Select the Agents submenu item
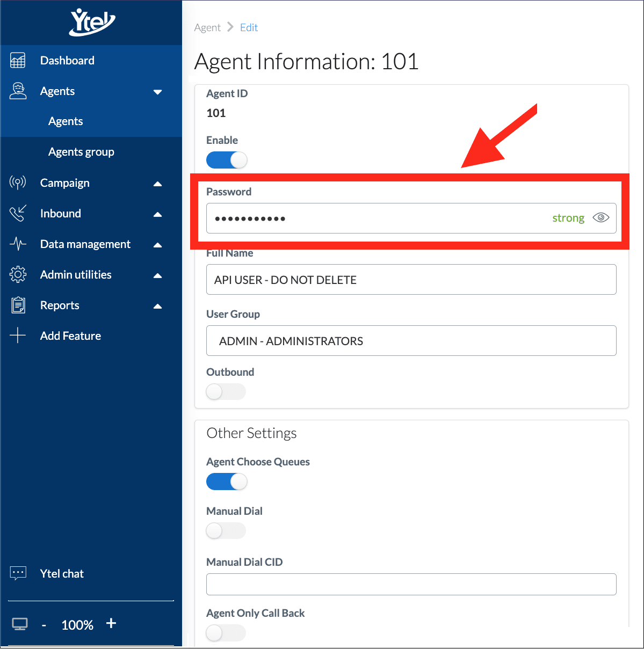This screenshot has height=649, width=644. tap(66, 121)
